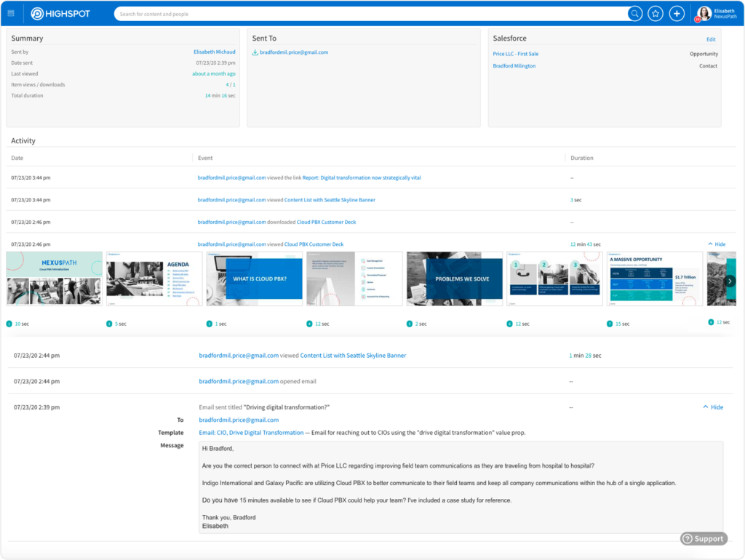Image resolution: width=745 pixels, height=560 pixels.
Task: Open Email: CIO, Drive Digital Transformation template
Action: 251,433
